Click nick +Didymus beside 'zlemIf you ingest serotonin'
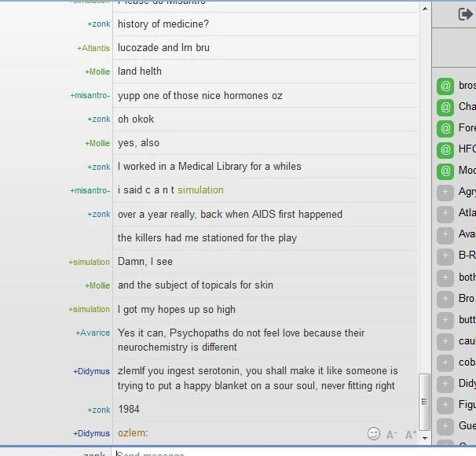 click(x=91, y=371)
